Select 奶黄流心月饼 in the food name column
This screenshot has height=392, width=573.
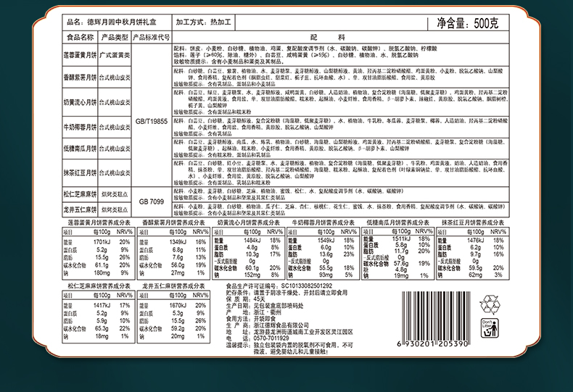80,102
